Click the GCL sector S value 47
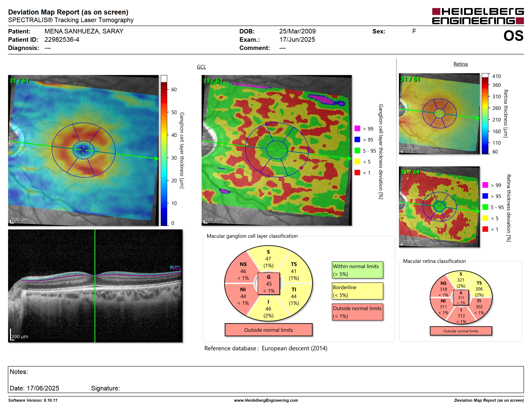 [268, 259]
